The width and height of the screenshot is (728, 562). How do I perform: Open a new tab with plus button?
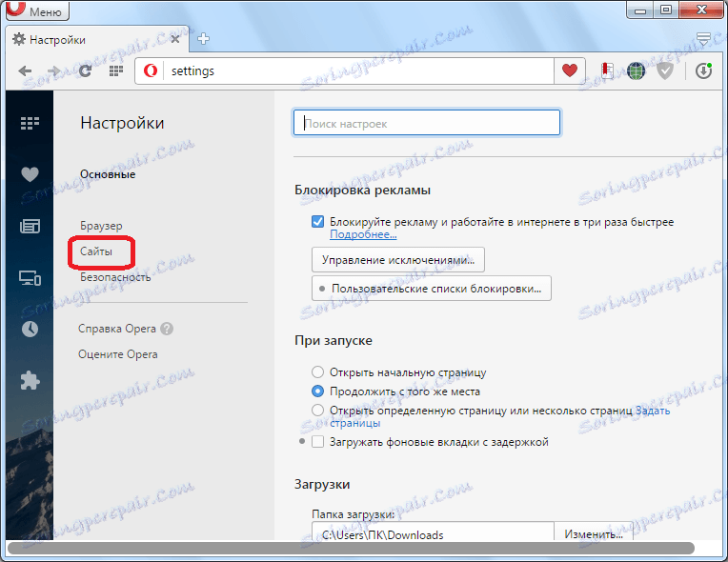pyautogui.click(x=203, y=39)
